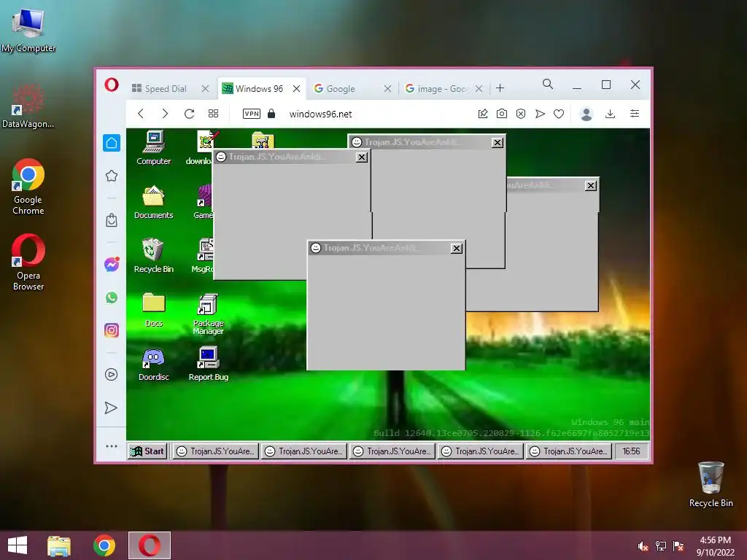Close the Google tab
This screenshot has height=560, width=747.
[387, 88]
